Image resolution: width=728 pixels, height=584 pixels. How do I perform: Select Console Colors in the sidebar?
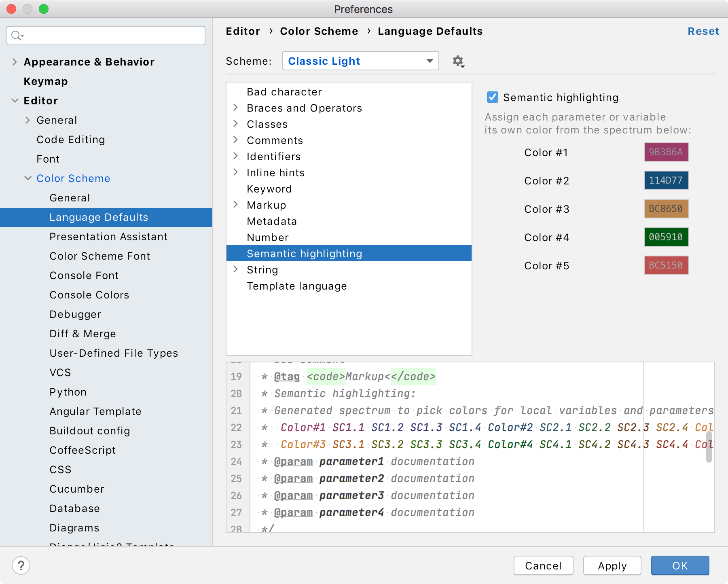89,295
